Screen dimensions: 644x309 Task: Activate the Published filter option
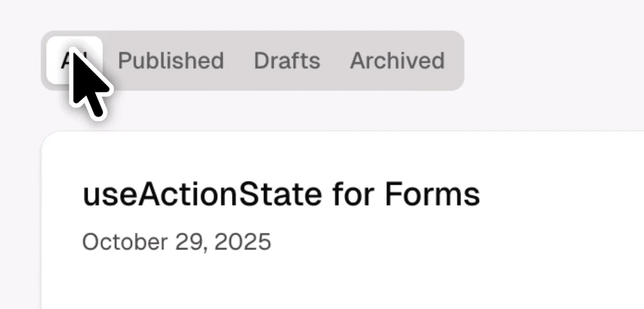click(x=171, y=61)
